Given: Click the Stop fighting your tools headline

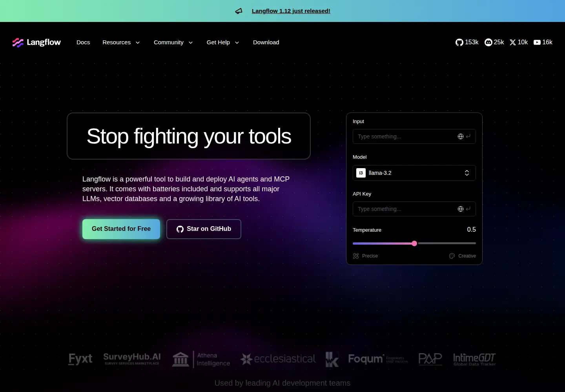Looking at the screenshot, I should coord(189,136).
